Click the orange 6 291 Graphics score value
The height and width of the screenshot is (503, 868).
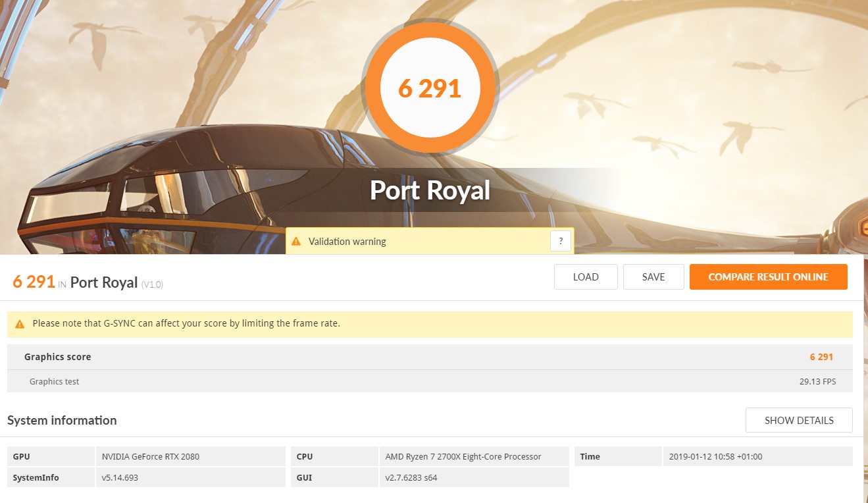821,357
